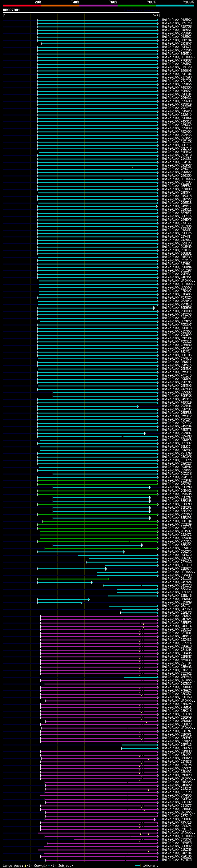
Task: Open hit UniRef100_B2BGS0
Action: click(x=176, y=568)
